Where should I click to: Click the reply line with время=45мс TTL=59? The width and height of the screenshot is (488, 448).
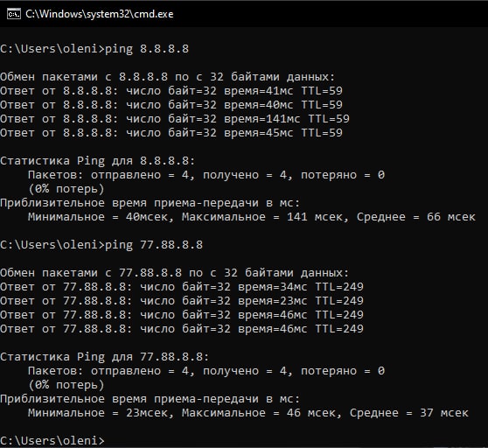(x=171, y=133)
